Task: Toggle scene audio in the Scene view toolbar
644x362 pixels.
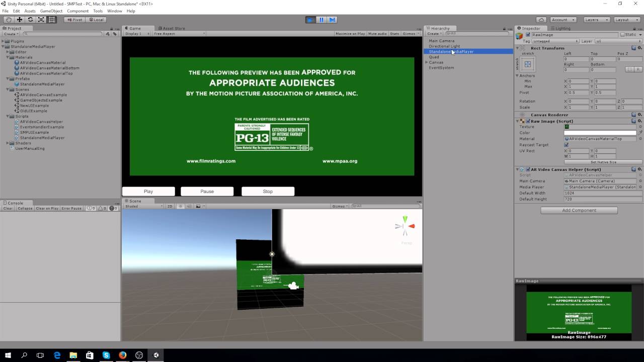Action: pyautogui.click(x=190, y=206)
